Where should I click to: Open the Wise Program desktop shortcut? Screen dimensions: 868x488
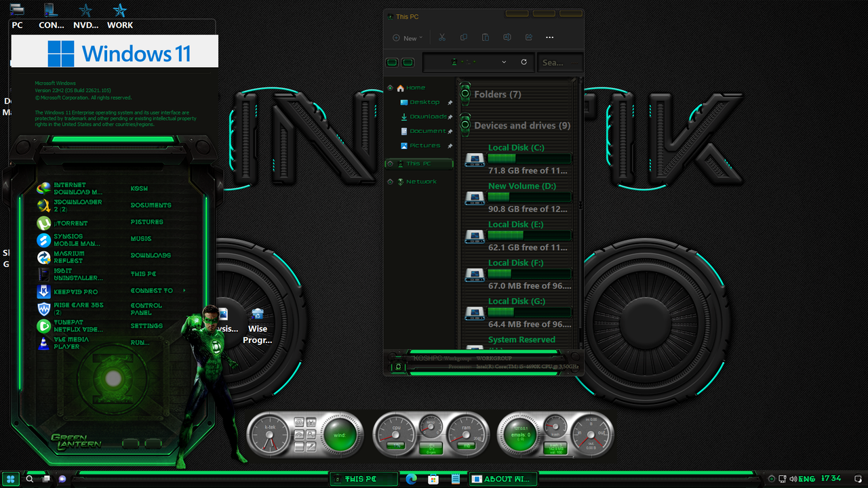[x=258, y=326]
